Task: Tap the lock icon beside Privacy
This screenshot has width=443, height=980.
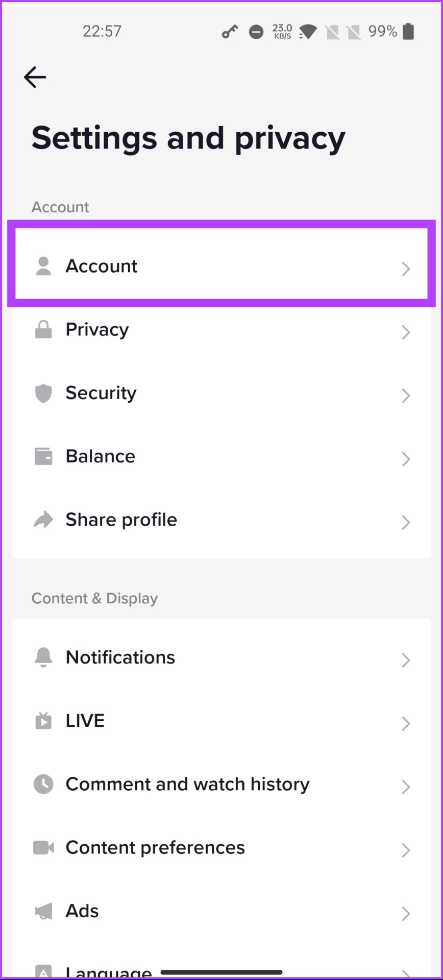Action: [43, 330]
